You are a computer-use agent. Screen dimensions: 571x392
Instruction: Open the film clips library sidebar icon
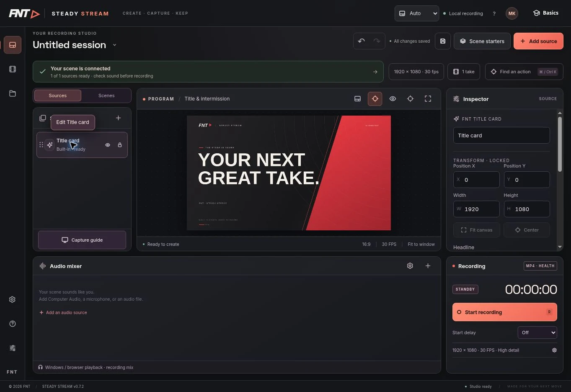tap(13, 69)
